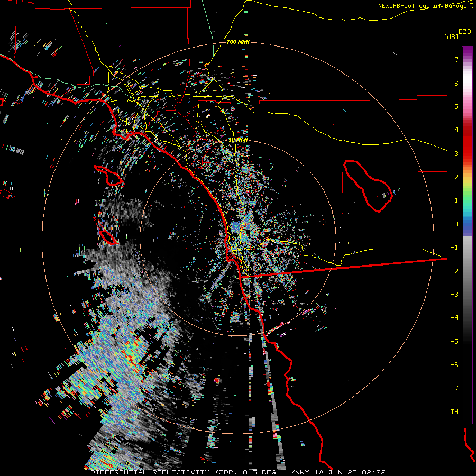Viewport: 476px width, 476px height.
Task: Click the KNKX station identifier
Action: [x=300, y=472]
